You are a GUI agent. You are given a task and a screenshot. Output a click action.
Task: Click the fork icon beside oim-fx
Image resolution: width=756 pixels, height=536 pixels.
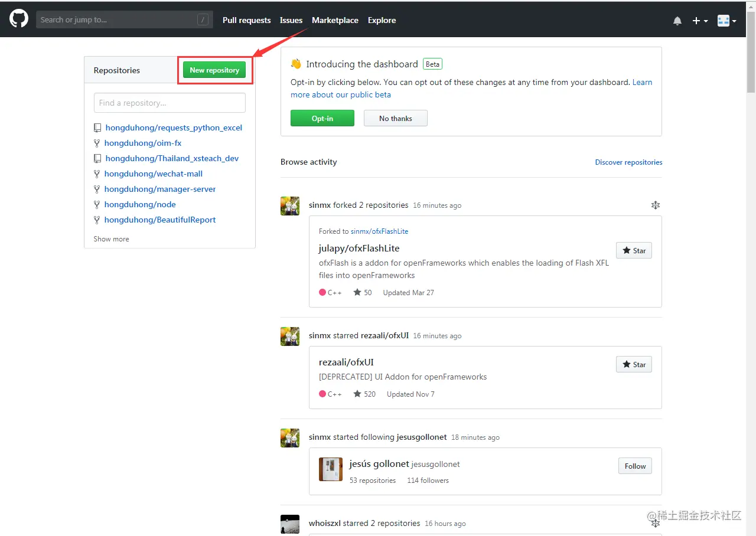tap(97, 143)
